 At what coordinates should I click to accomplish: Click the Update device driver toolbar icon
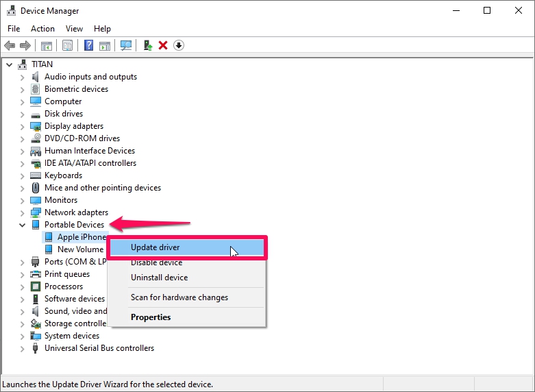[x=147, y=45]
